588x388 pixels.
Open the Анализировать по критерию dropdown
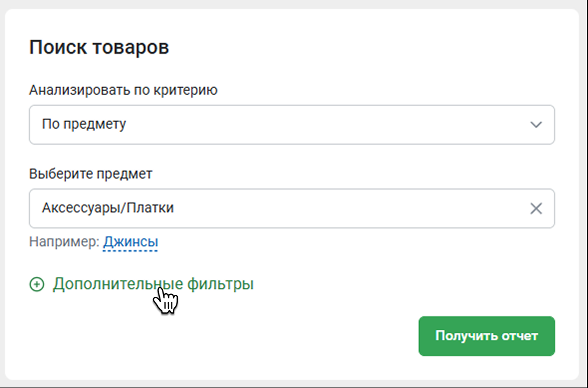[292, 125]
